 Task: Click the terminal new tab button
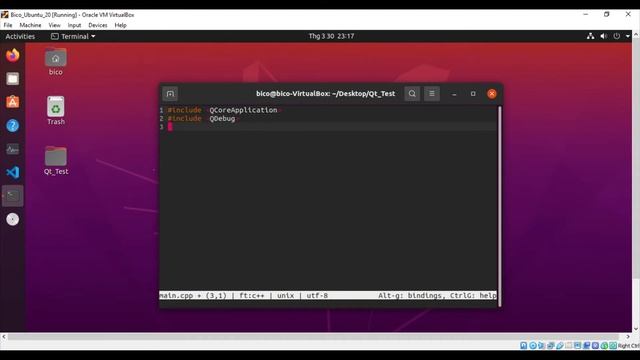170,93
